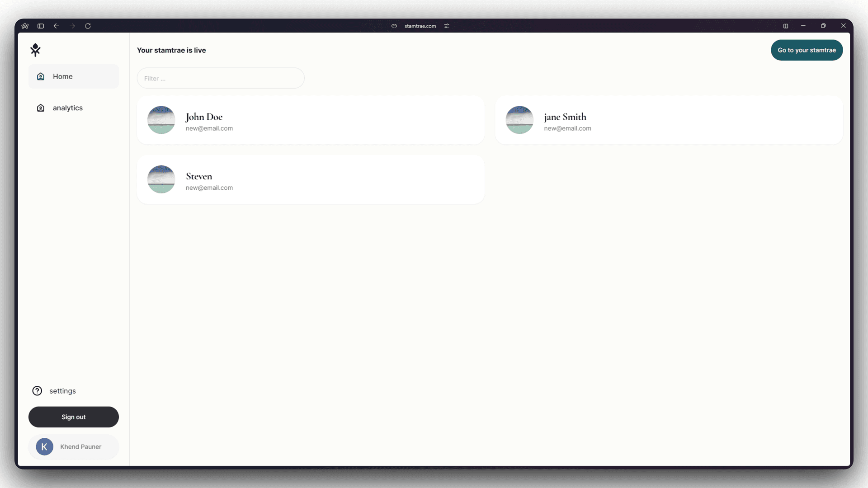Click the analytics icon in sidebar
The width and height of the screenshot is (868, 488).
(x=41, y=108)
